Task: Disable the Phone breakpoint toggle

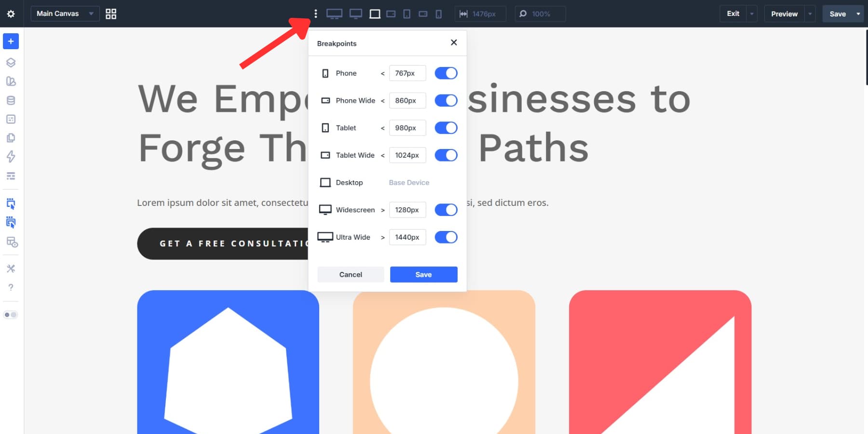Action: pyautogui.click(x=446, y=73)
